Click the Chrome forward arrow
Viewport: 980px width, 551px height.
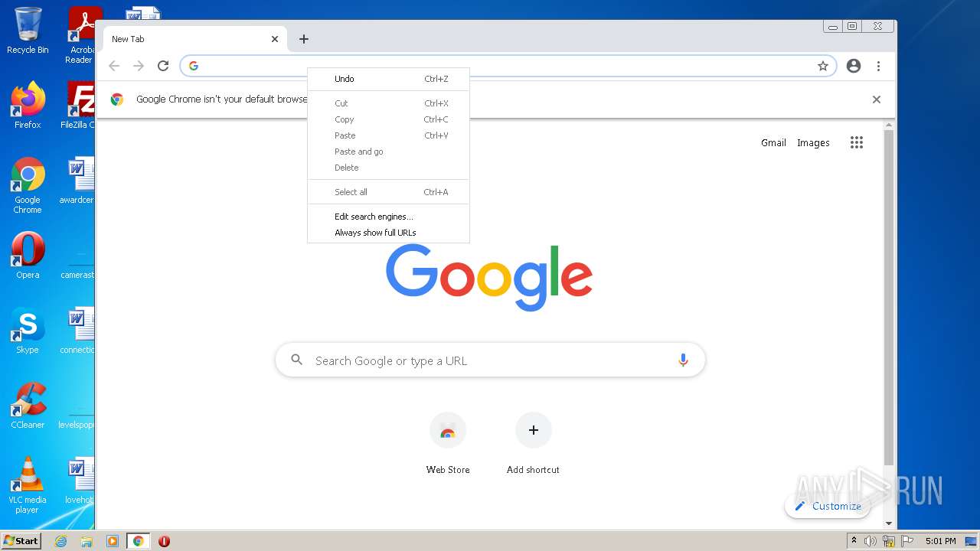(139, 66)
